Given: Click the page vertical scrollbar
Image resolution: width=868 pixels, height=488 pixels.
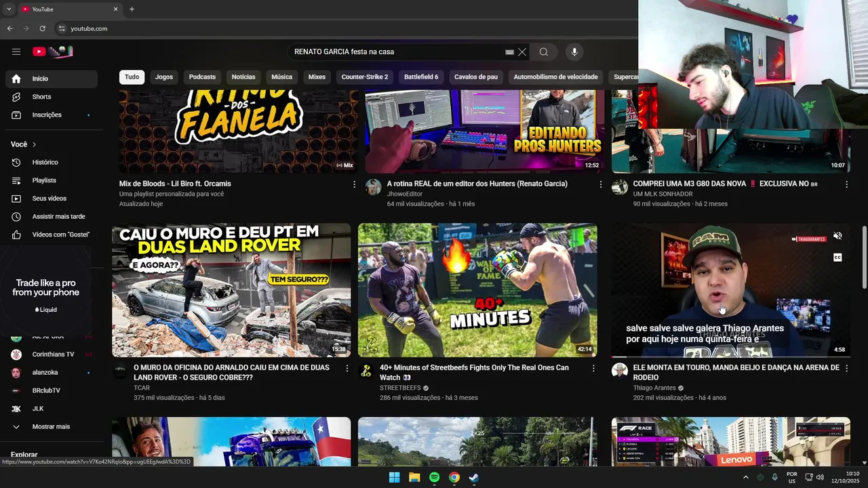Looking at the screenshot, I should (x=864, y=258).
